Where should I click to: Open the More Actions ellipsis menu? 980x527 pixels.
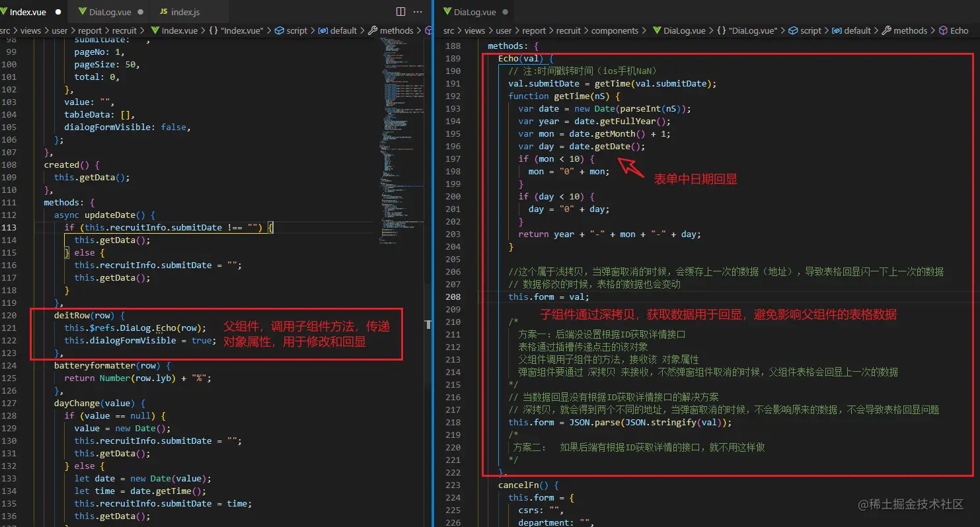(x=418, y=12)
